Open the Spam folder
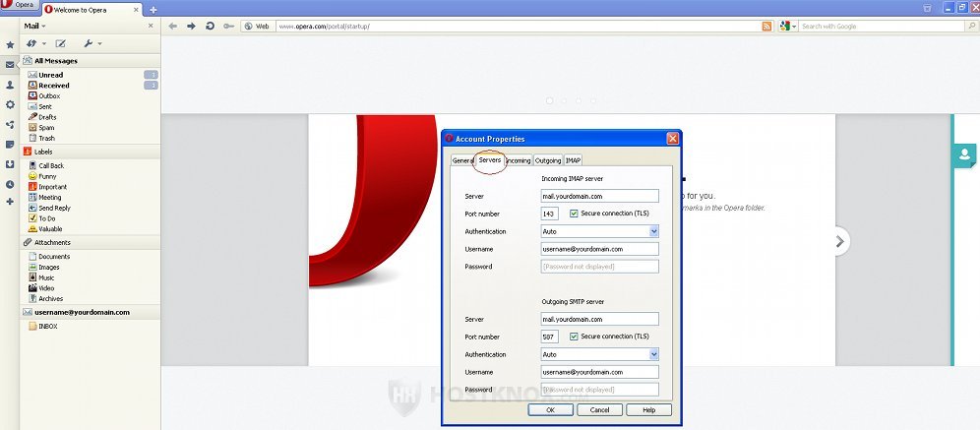 46,128
